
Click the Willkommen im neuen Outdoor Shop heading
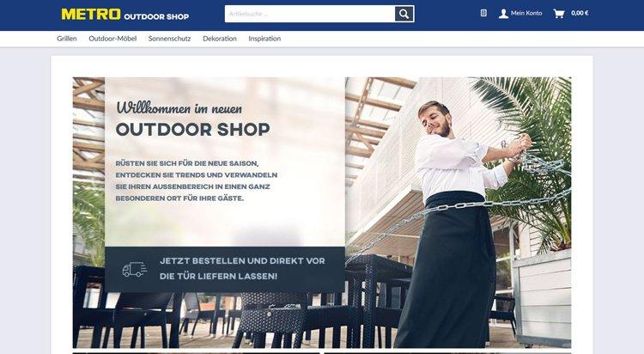coord(192,119)
